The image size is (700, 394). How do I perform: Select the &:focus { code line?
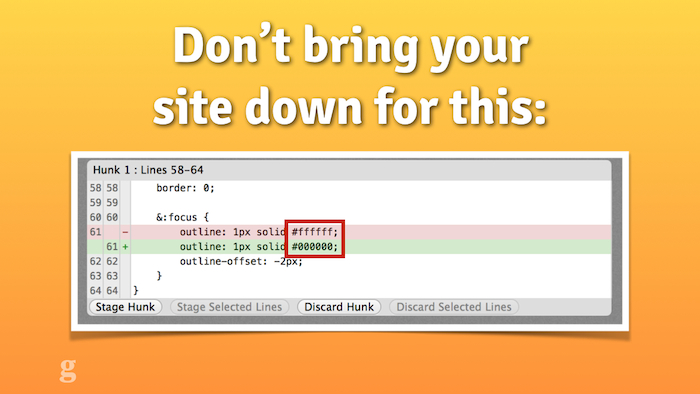click(x=349, y=217)
